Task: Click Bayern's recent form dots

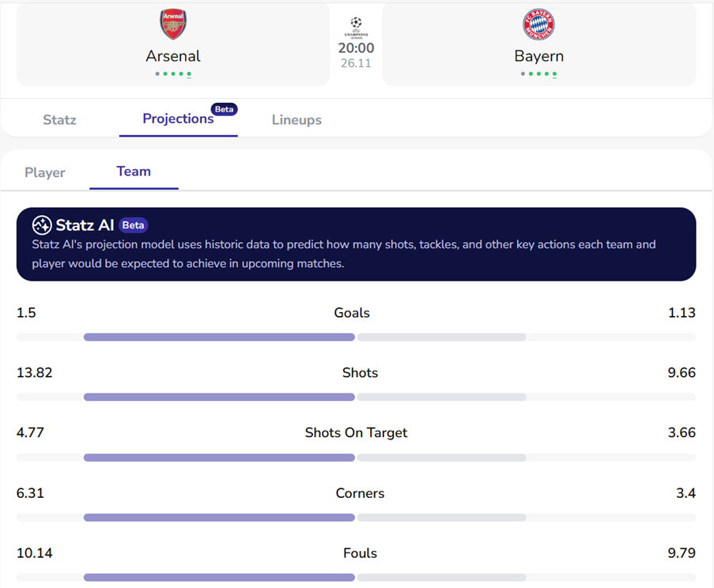Action: [x=538, y=73]
